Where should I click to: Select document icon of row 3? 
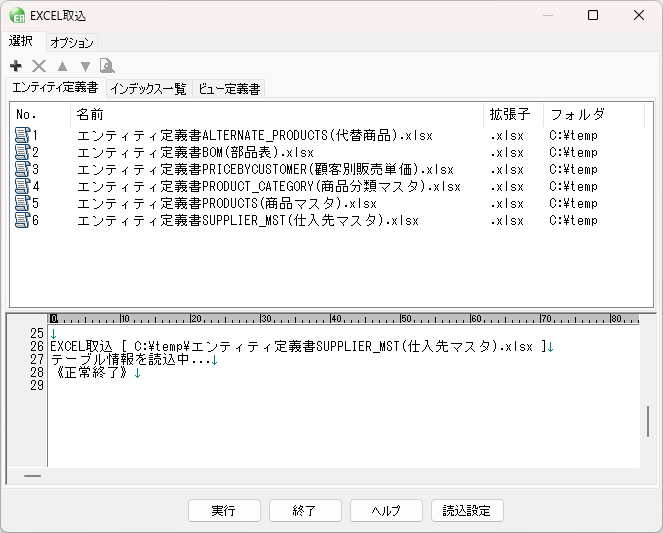[x=22, y=169]
